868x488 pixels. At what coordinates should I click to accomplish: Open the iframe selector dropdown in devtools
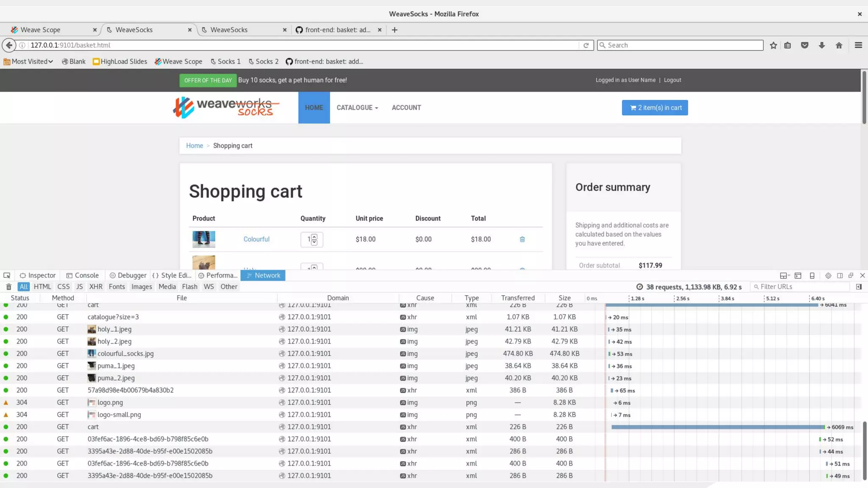[785, 275]
